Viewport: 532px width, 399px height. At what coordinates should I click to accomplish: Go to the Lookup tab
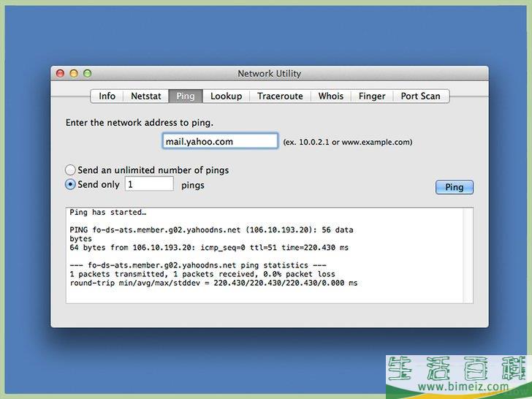click(226, 96)
